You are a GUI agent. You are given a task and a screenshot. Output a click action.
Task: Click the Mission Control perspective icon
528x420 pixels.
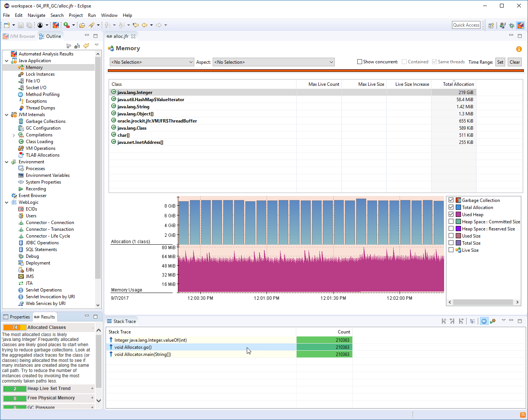pos(521,25)
